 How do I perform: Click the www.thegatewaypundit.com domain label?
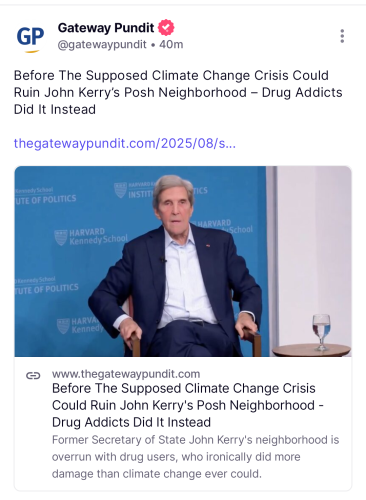click(126, 374)
